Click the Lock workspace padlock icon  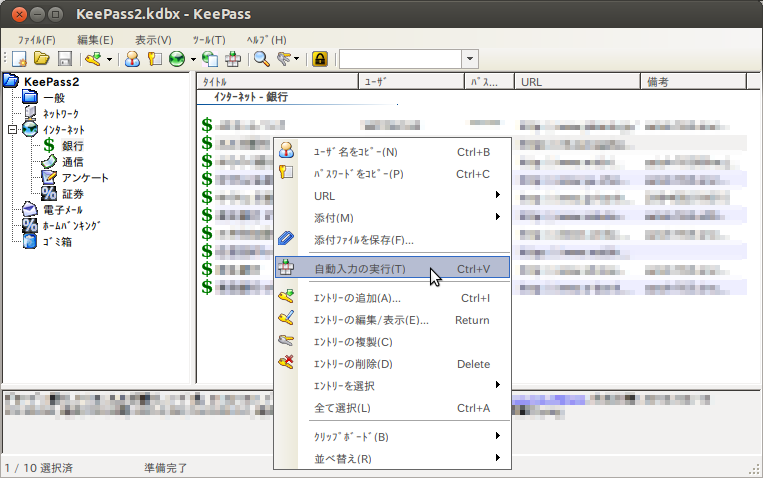click(320, 59)
